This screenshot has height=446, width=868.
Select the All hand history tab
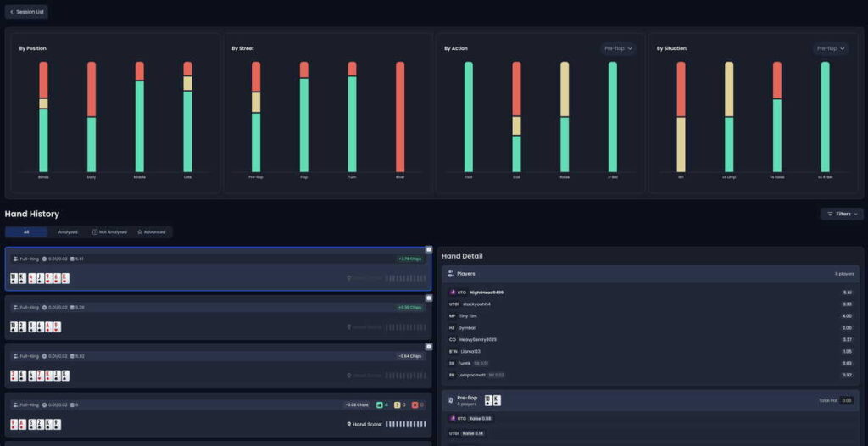26,232
